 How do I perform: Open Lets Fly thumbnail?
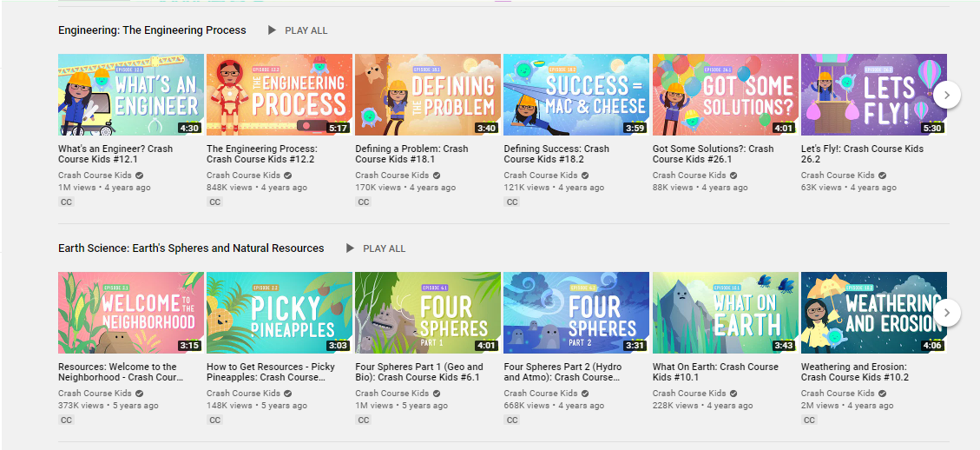click(x=874, y=95)
